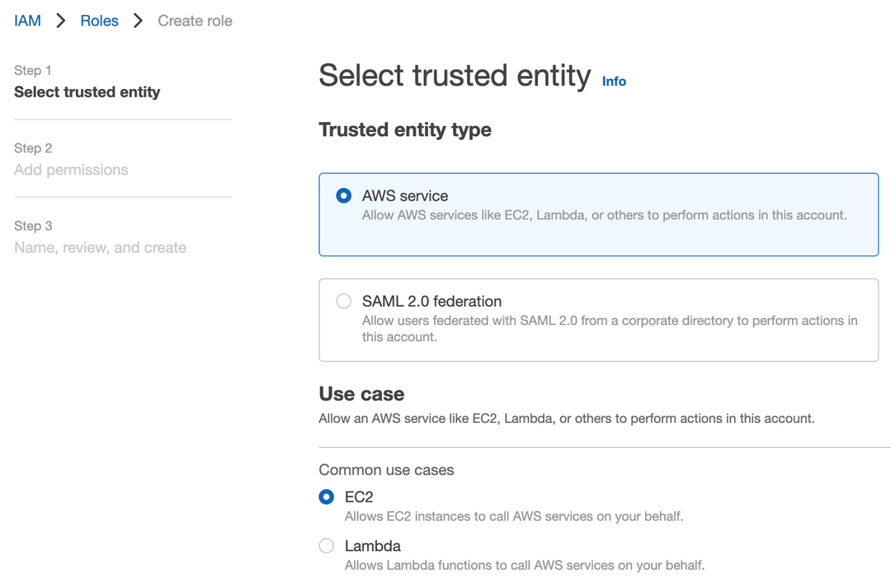Select the EC2 common use case radio
The width and height of the screenshot is (891, 588).
[x=326, y=496]
